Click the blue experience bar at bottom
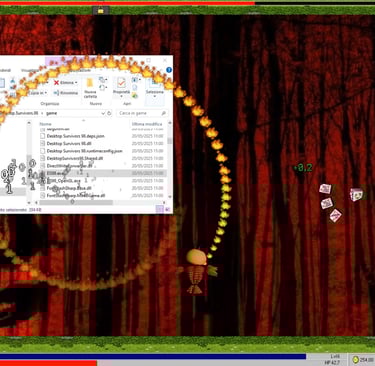Screen dimensions: 375x366 153,356
